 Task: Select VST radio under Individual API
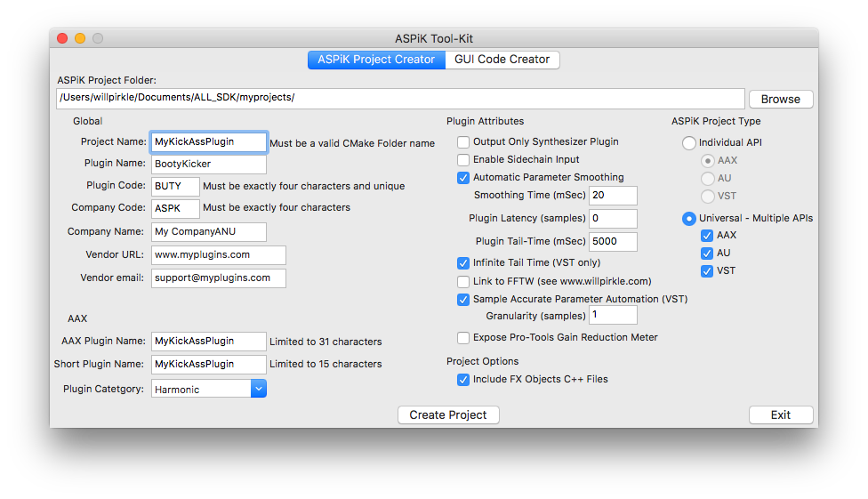coord(707,196)
